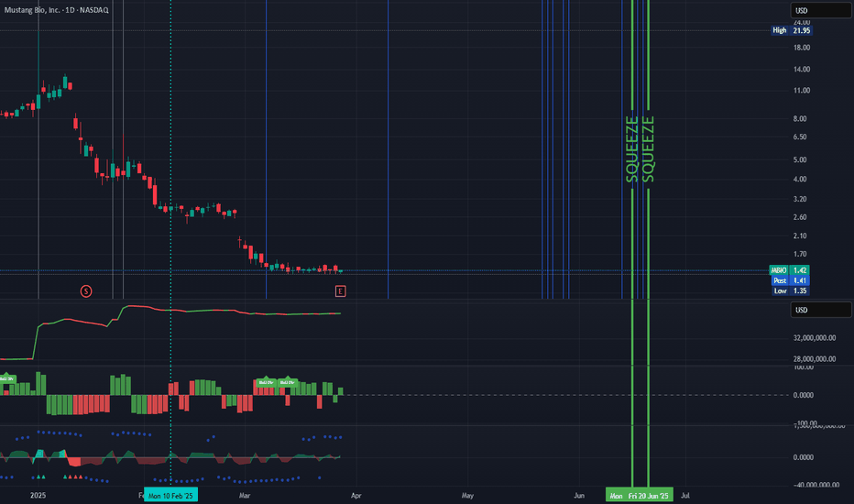Open the USD currency selector on the price scale

click(821, 10)
